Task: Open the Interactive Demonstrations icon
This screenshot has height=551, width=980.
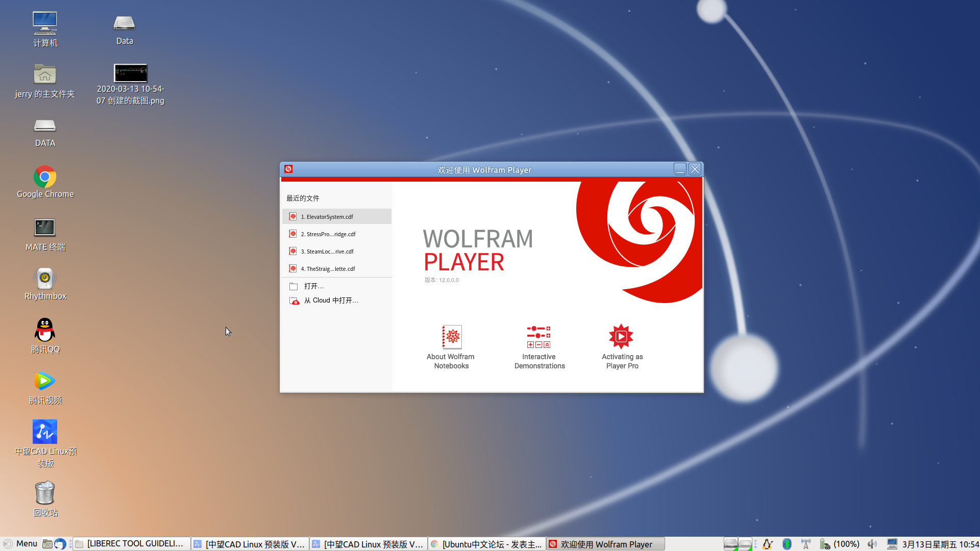Action: [x=540, y=347]
